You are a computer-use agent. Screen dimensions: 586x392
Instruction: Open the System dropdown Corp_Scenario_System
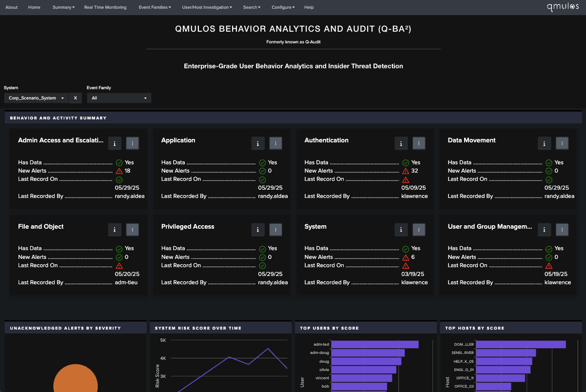36,98
